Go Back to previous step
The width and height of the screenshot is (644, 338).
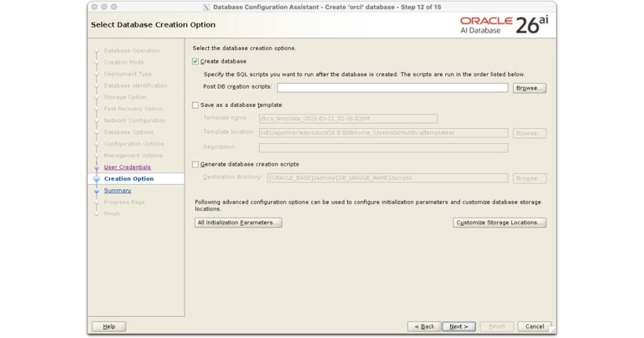pyautogui.click(x=425, y=327)
